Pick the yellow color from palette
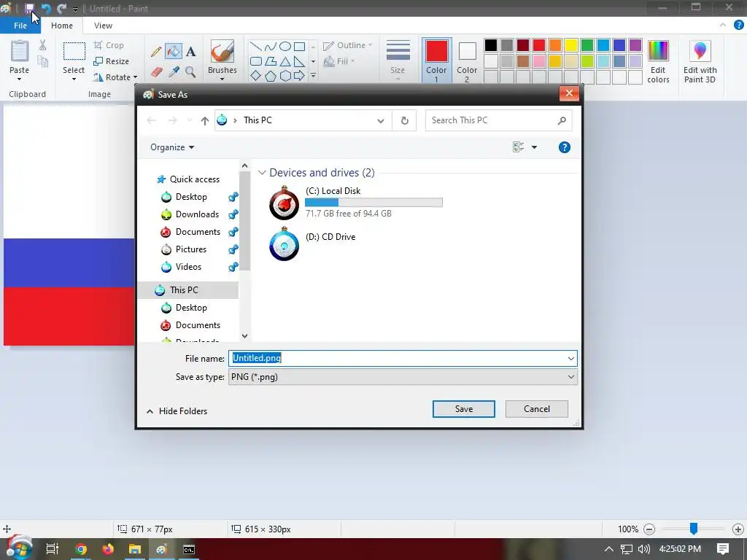Image resolution: width=747 pixels, height=560 pixels. click(x=570, y=45)
